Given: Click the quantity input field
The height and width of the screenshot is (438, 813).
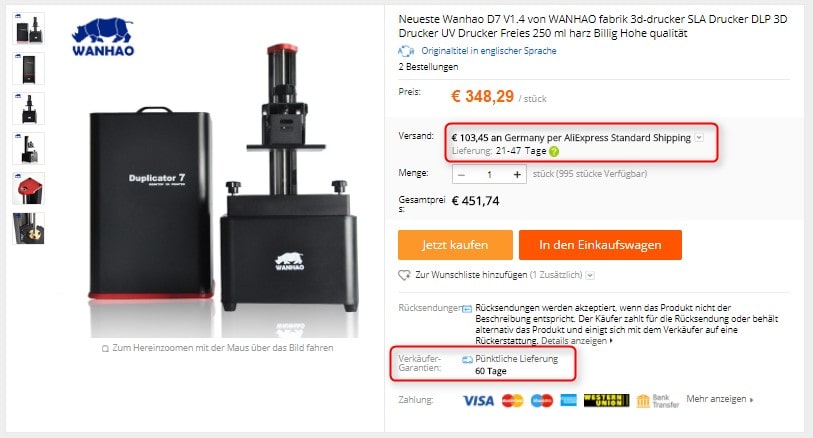Looking at the screenshot, I should [x=489, y=175].
